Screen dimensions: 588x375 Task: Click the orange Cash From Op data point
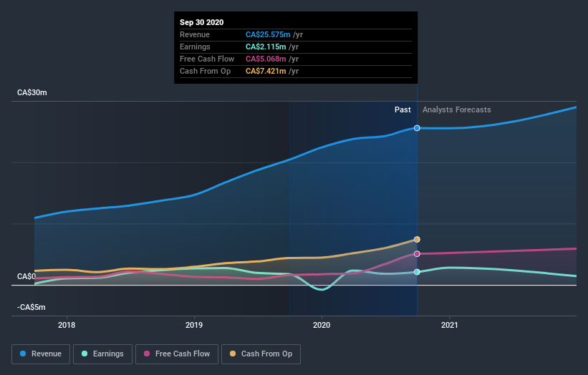pyautogui.click(x=417, y=240)
